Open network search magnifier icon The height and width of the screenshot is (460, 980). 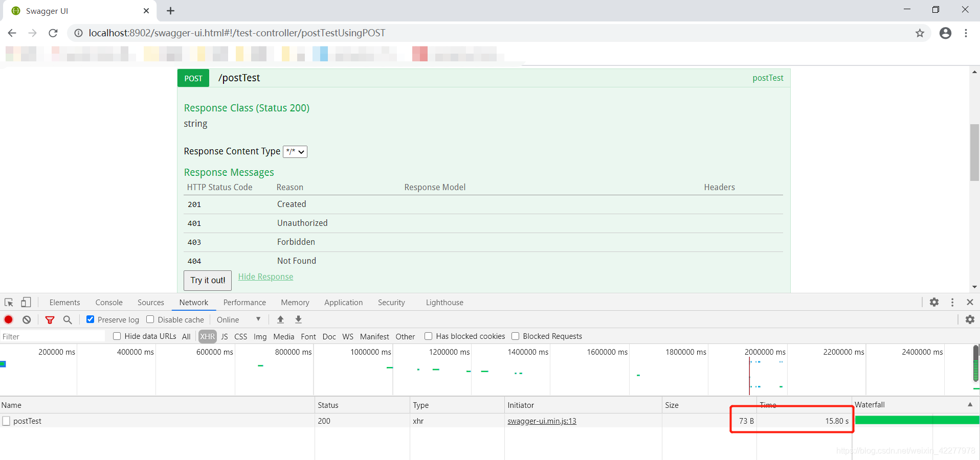68,319
